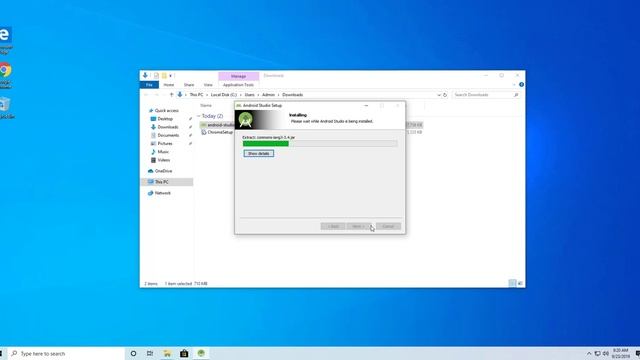Select Pictures in the navigation pane
Image resolution: width=640 pixels, height=360 pixels.
coord(164,144)
